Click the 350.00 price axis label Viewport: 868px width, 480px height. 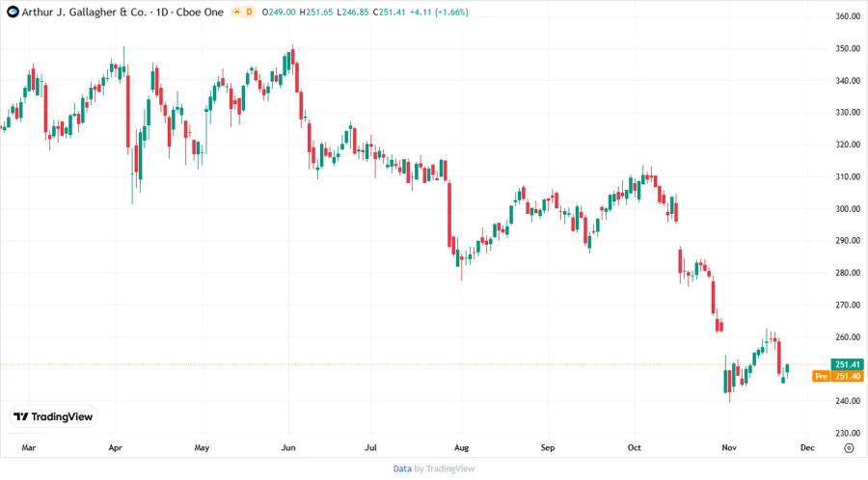tap(848, 48)
